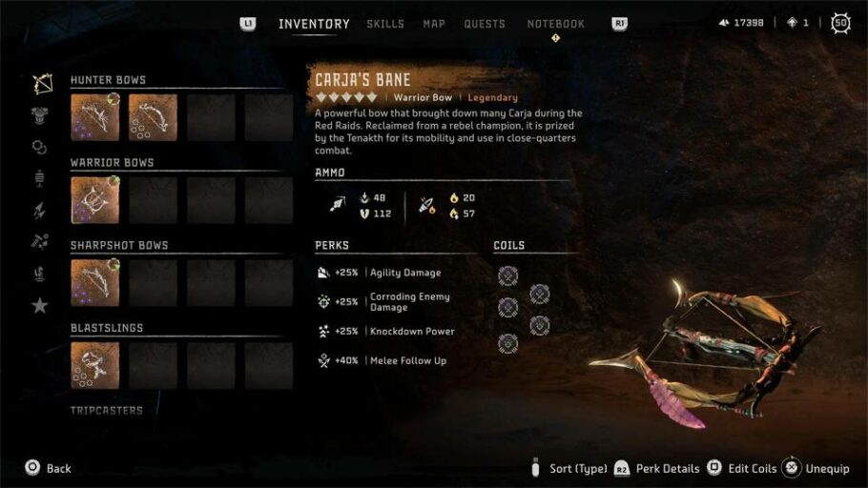Switch to the Skills tab
Viewport: 868px width, 488px height.
385,24
